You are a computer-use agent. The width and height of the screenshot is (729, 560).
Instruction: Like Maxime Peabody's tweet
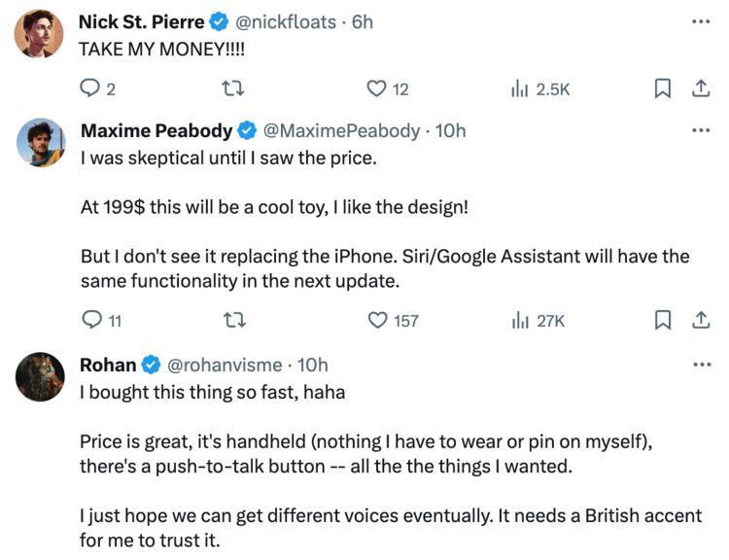click(x=377, y=319)
